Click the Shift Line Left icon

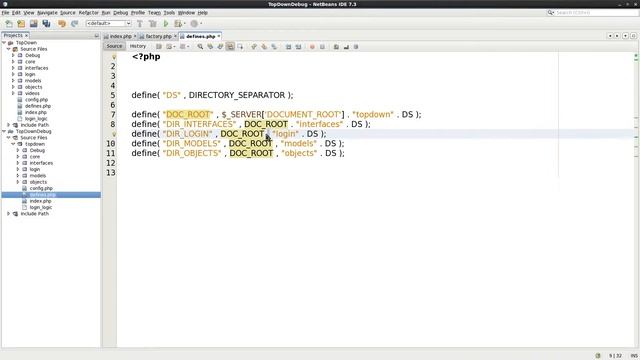[x=288, y=47]
